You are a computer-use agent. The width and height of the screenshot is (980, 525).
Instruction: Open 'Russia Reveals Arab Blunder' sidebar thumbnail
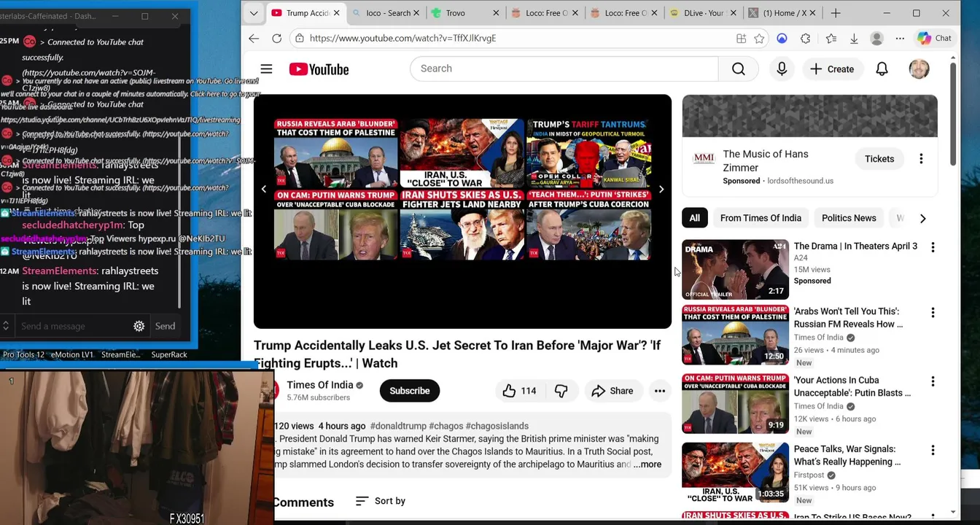click(735, 335)
